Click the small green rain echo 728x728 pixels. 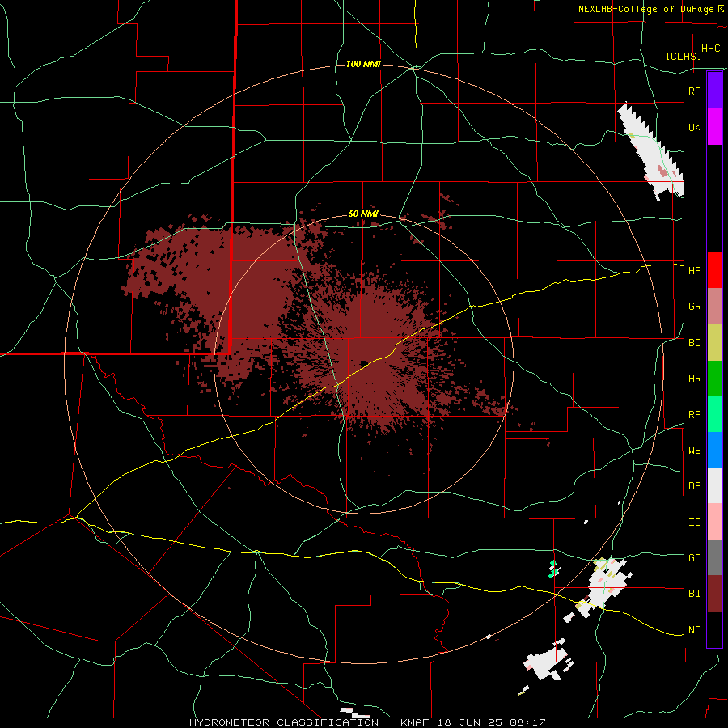(552, 569)
